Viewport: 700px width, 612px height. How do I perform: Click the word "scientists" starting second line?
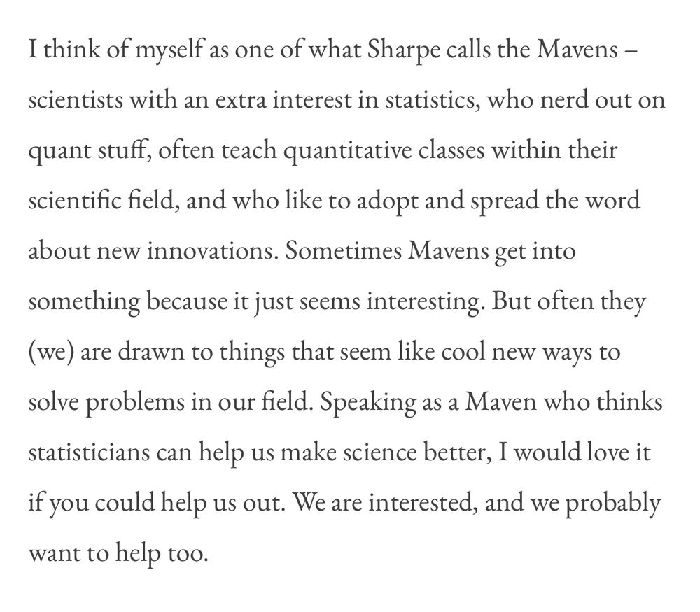click(x=76, y=99)
